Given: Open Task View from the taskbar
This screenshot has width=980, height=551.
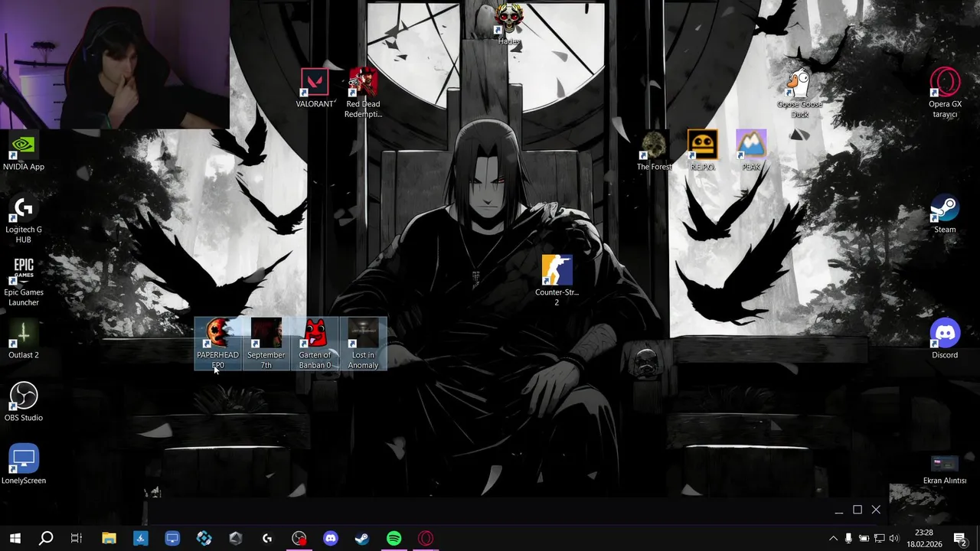Looking at the screenshot, I should pyautogui.click(x=77, y=539).
